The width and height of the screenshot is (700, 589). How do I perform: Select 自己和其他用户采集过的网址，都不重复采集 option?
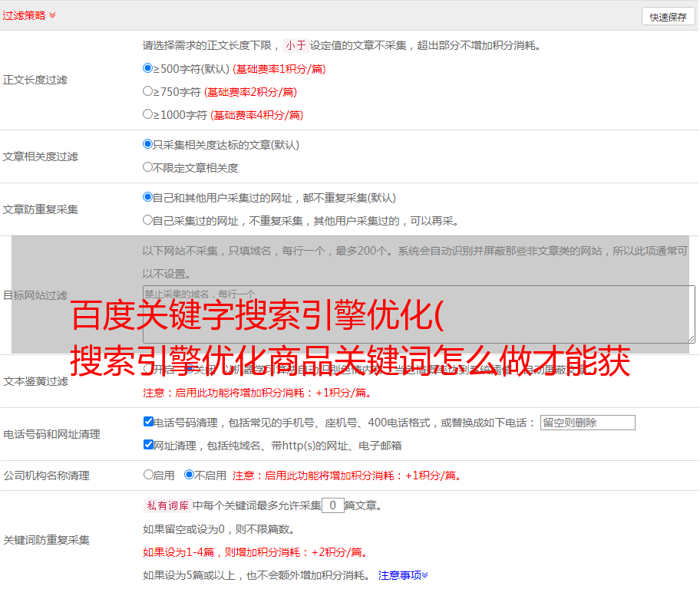(147, 197)
